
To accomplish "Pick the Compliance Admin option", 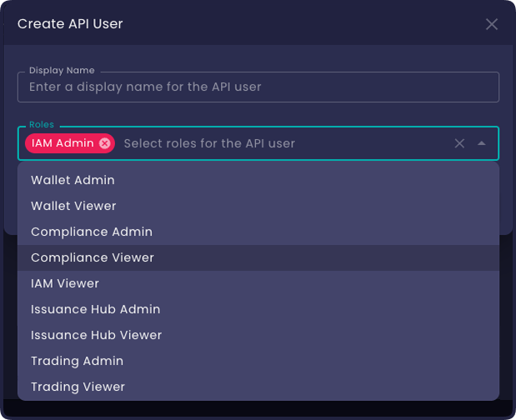I will tap(258, 232).
